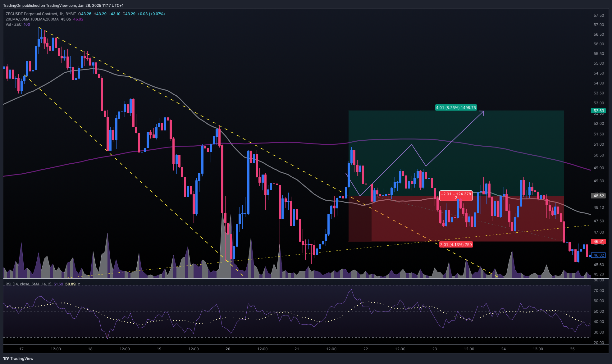Image resolution: width=612 pixels, height=364 pixels.
Task: Click date 24 on the time axis
Action: pos(503,349)
